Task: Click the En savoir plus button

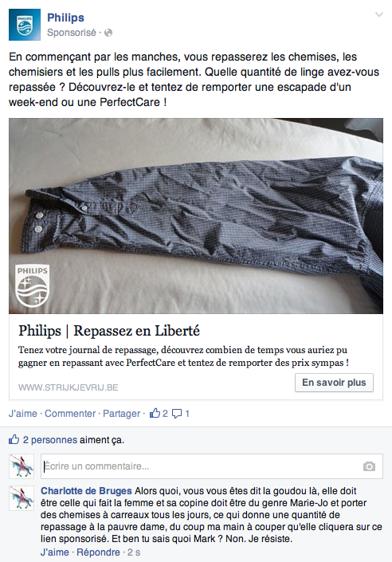Action: tap(334, 383)
